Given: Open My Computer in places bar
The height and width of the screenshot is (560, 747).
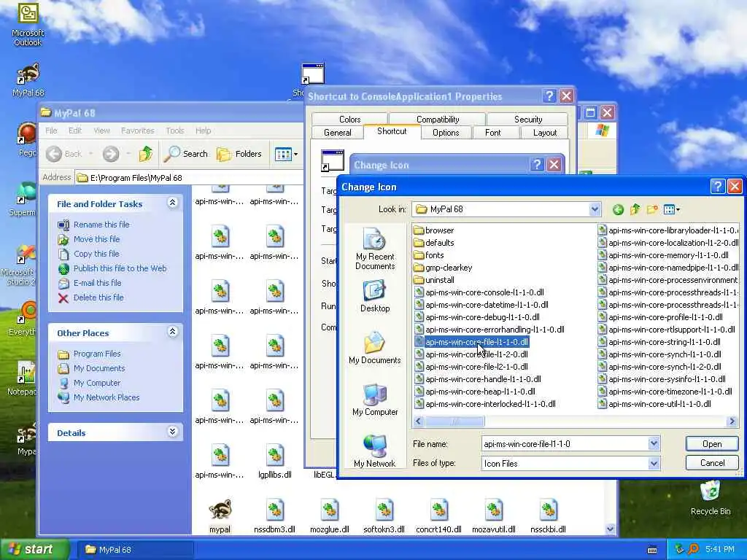Looking at the screenshot, I should click(x=375, y=400).
